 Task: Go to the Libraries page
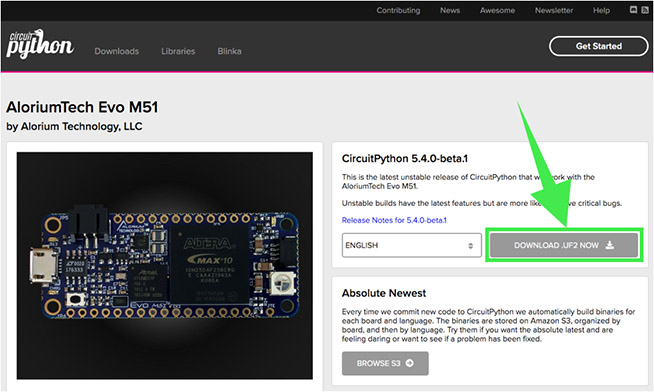coord(178,51)
